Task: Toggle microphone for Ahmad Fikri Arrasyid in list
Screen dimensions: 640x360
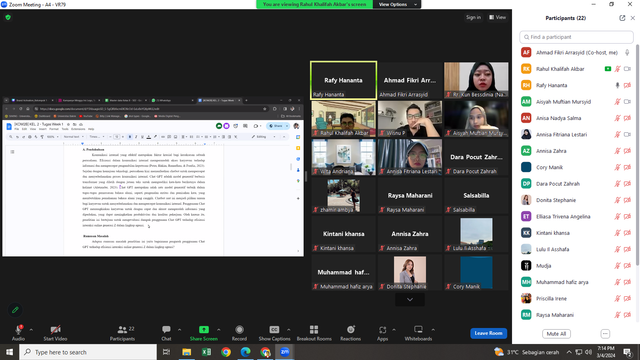Action: [x=627, y=53]
